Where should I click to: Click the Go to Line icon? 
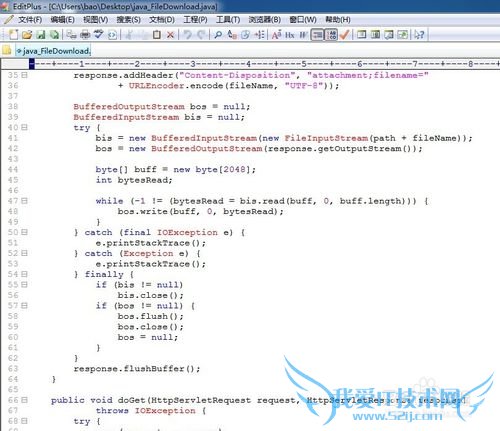coord(259,35)
